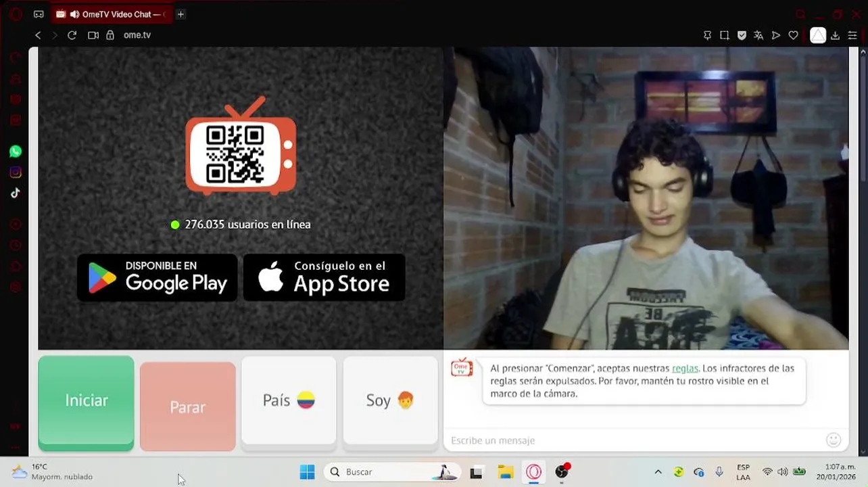Viewport: 868px width, 487px height.
Task: Open the Windows Start menu
Action: pos(307,472)
